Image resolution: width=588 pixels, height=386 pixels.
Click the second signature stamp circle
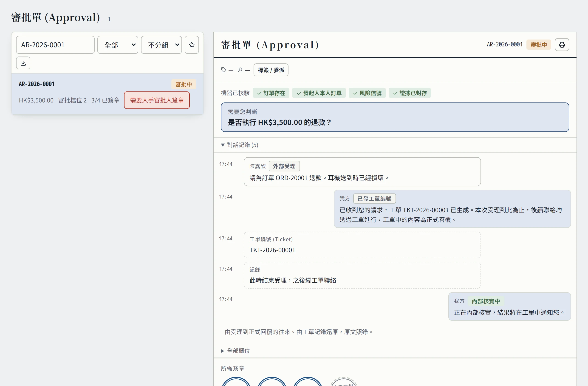click(272, 382)
